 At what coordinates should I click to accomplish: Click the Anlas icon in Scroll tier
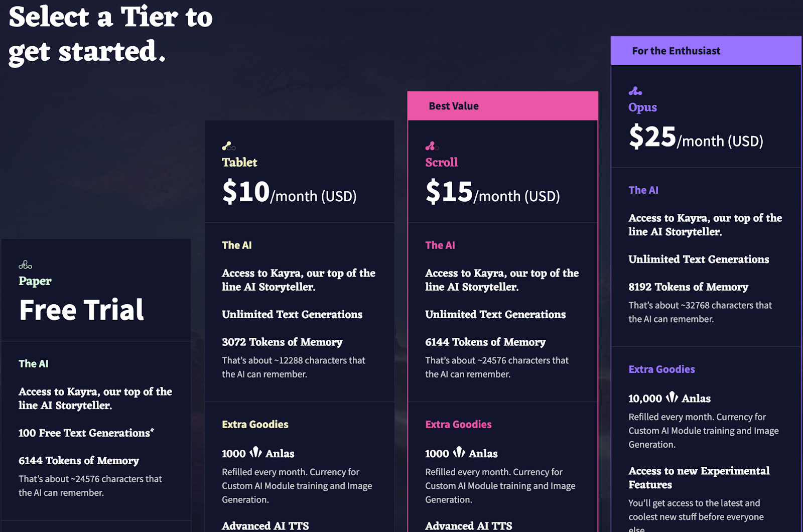point(459,453)
